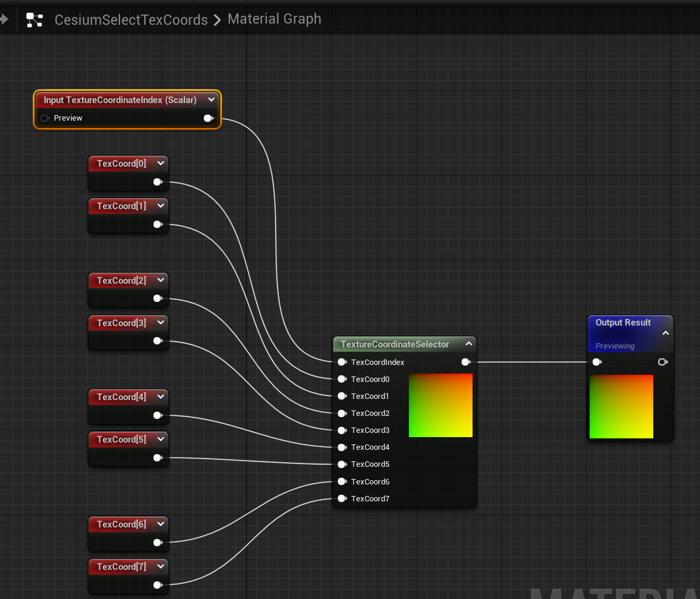
Task: Click the Preview output pin on TextureCoordinateIndex node
Action: point(209,118)
